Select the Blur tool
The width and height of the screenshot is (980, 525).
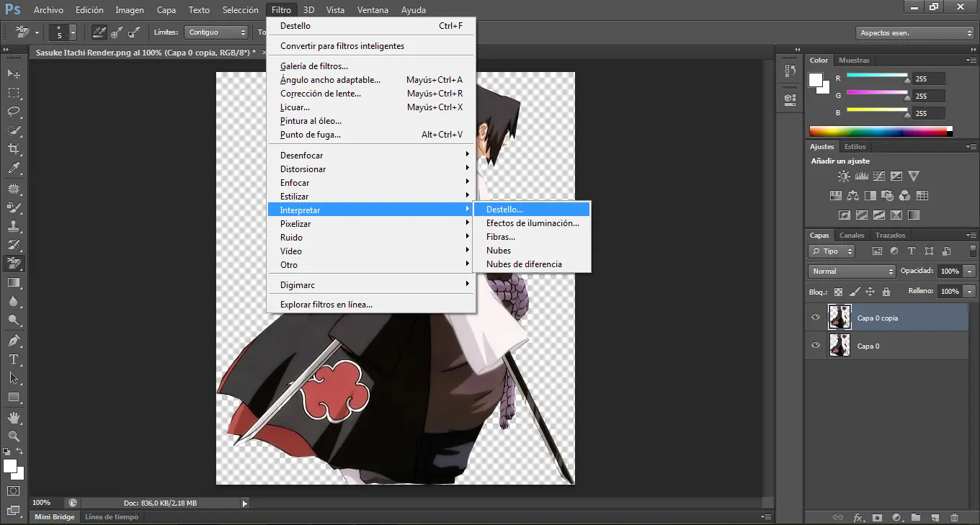(x=13, y=301)
